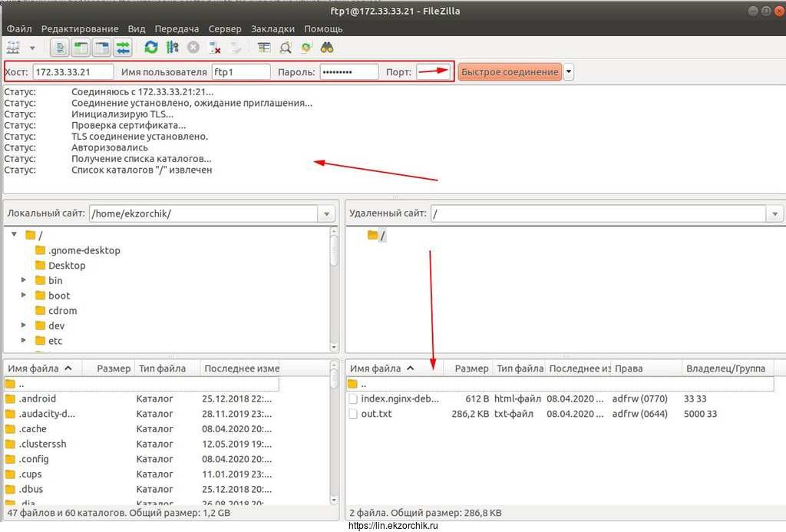Click the Быстрое соединение button
The image size is (786, 532).
click(x=510, y=72)
